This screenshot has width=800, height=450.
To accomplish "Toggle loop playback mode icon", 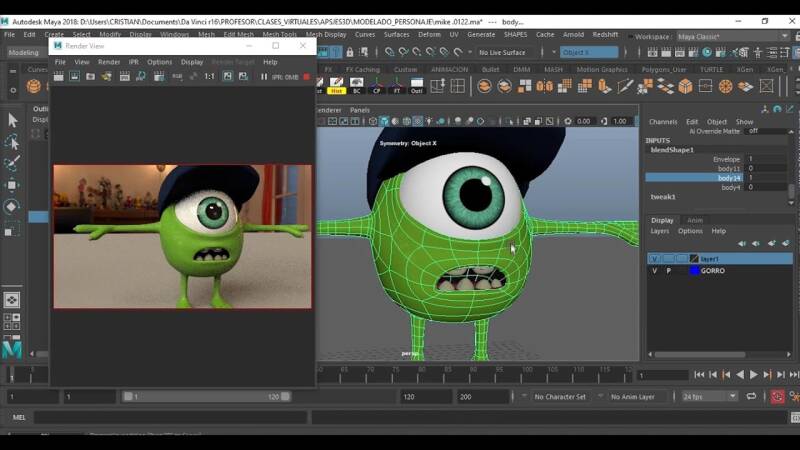I will coord(751,397).
